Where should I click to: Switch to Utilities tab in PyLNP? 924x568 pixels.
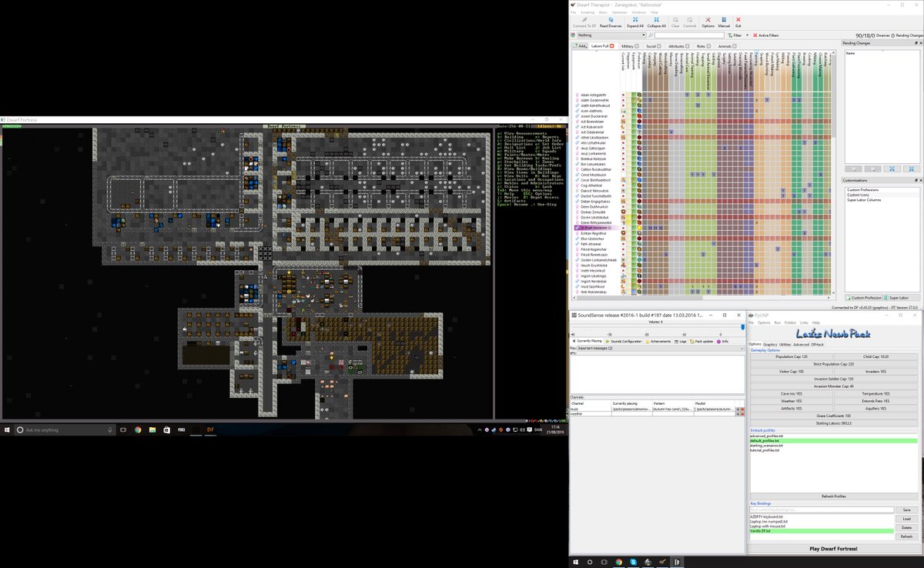pos(785,345)
